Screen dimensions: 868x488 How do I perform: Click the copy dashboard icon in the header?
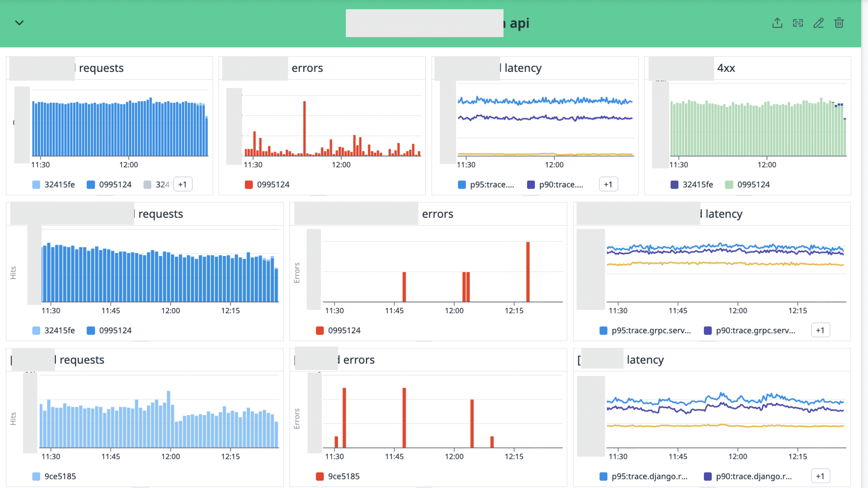[798, 23]
